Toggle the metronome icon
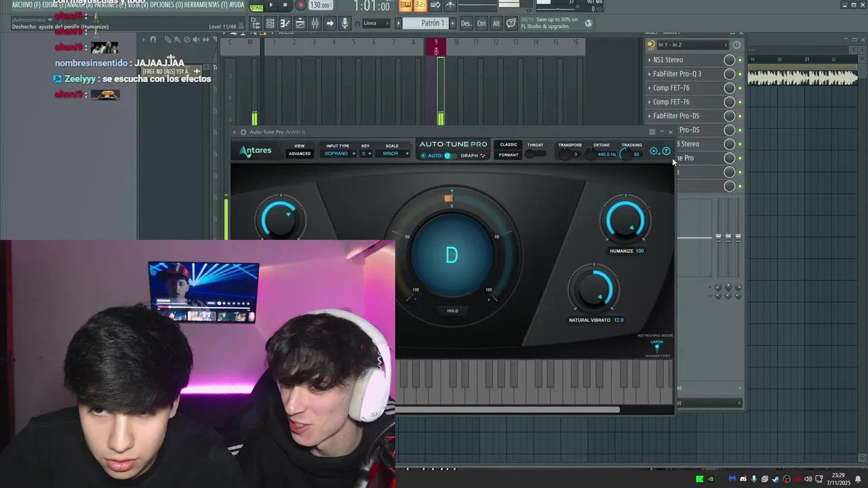868x488 pixels. pos(450,5)
